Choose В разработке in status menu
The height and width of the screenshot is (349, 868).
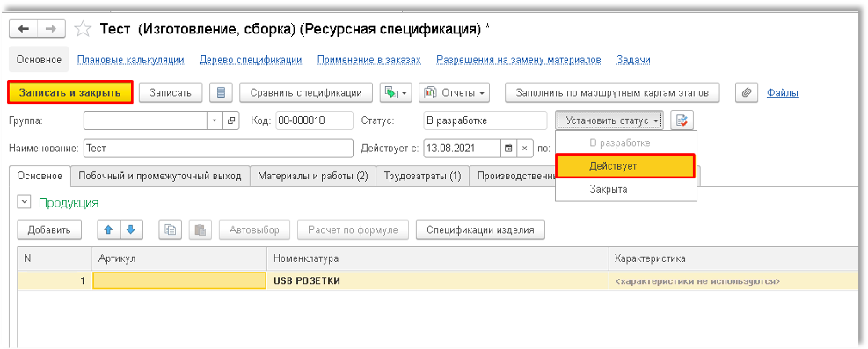pyautogui.click(x=625, y=142)
